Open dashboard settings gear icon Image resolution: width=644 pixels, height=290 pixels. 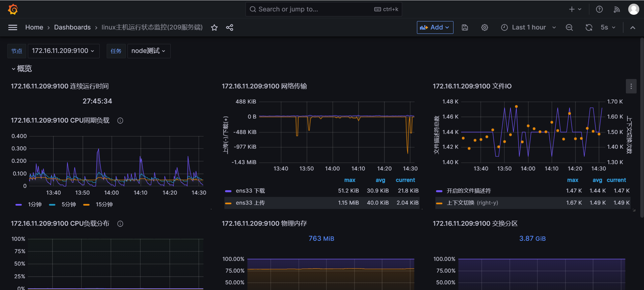click(x=485, y=27)
